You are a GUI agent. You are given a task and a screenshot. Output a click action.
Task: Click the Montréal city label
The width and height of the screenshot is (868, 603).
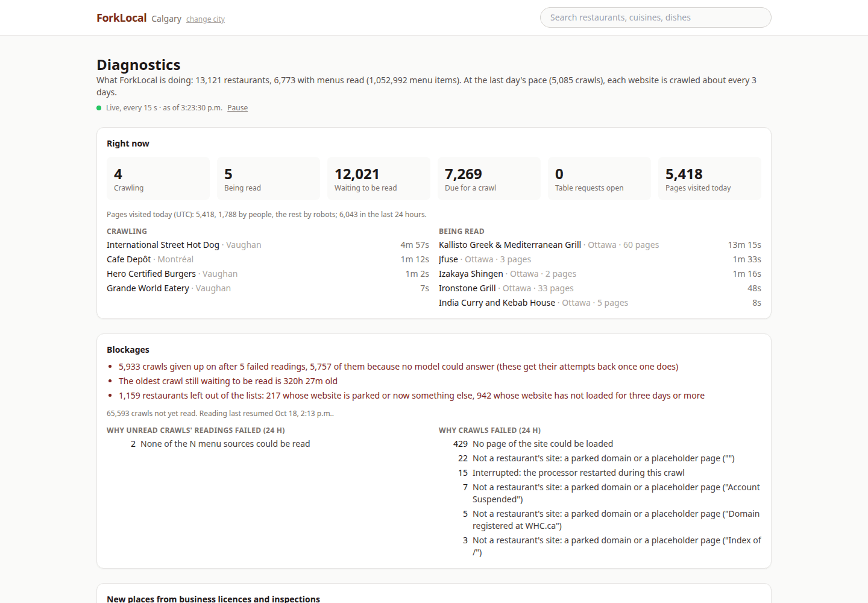pos(175,259)
